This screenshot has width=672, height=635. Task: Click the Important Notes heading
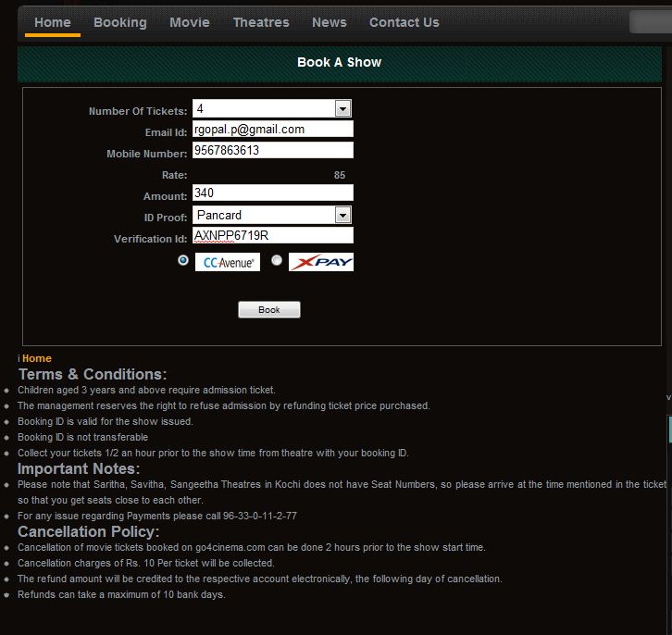click(x=79, y=468)
